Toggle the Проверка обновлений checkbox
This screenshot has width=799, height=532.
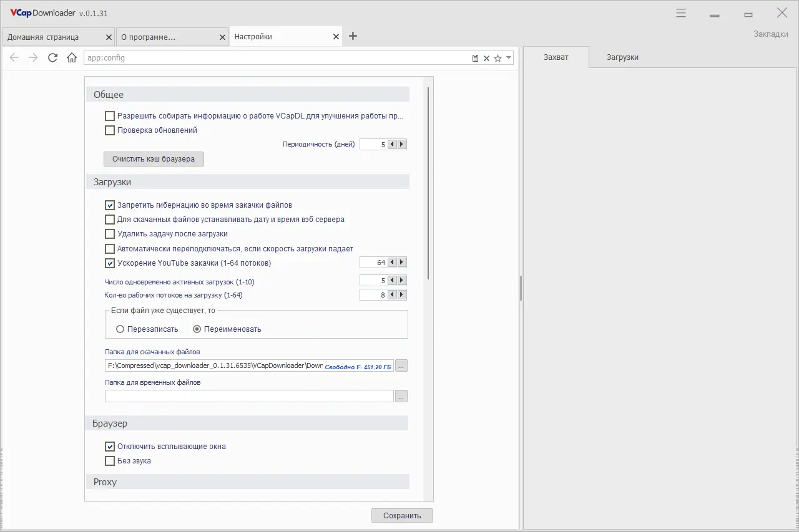click(110, 130)
